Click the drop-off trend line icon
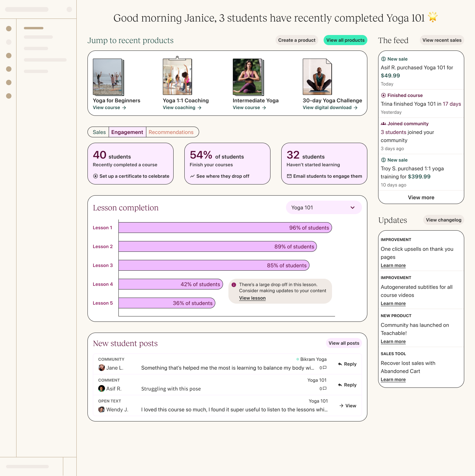The image size is (475, 476). click(x=192, y=176)
